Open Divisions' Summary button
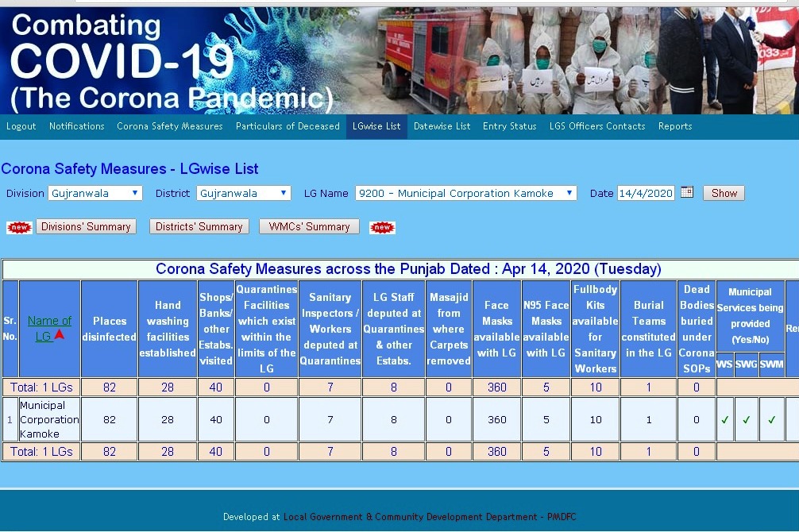 pyautogui.click(x=86, y=227)
